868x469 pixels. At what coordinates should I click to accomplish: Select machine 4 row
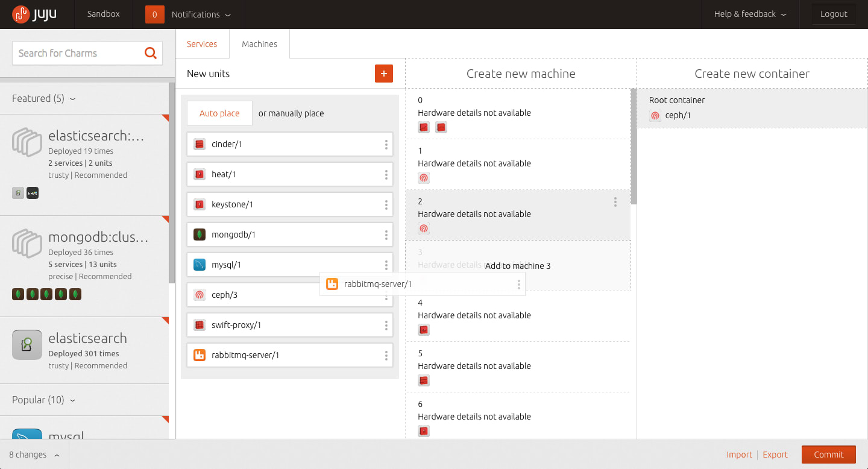518,316
